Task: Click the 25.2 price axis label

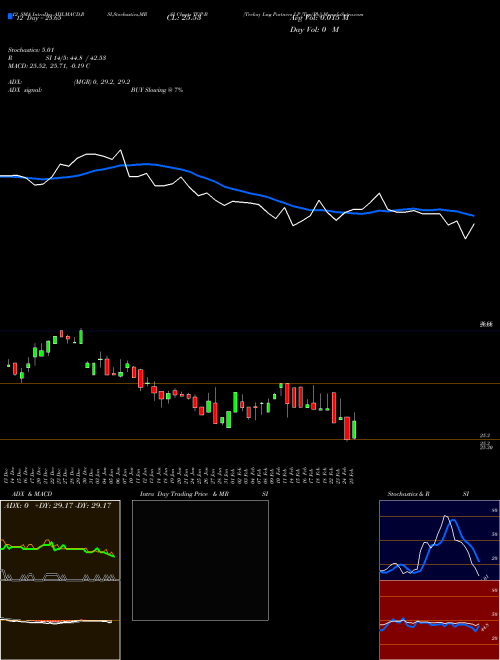Action: [485, 436]
